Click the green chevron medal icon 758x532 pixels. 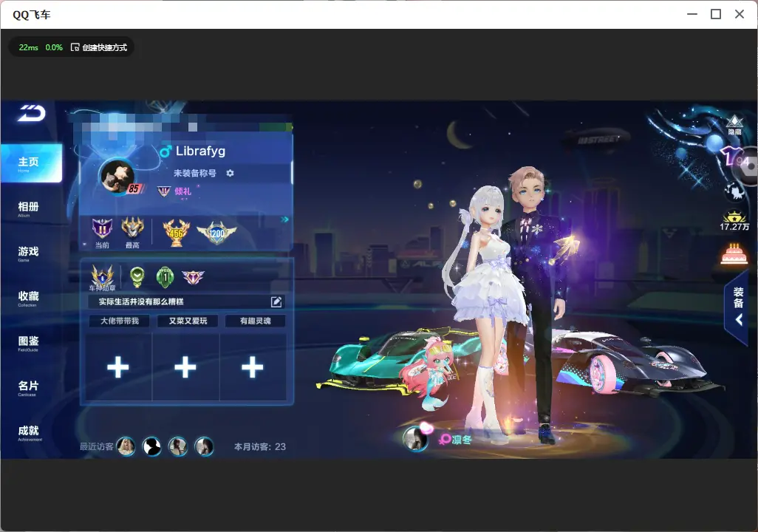tap(137, 276)
